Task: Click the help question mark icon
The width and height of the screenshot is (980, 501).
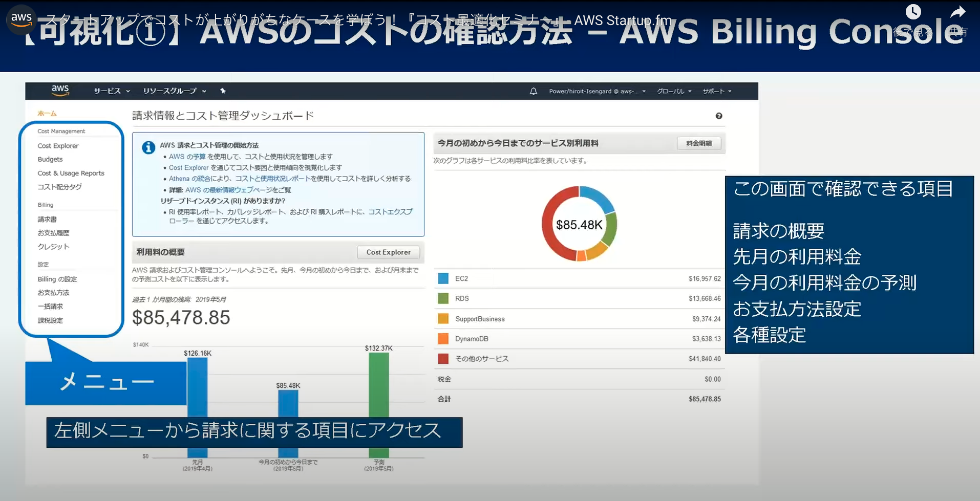Action: (x=719, y=116)
